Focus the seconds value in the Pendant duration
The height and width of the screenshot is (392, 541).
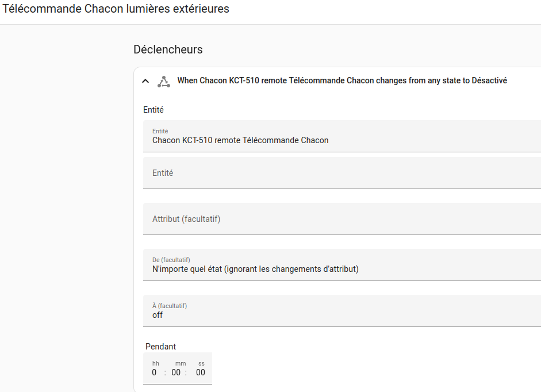pos(201,372)
